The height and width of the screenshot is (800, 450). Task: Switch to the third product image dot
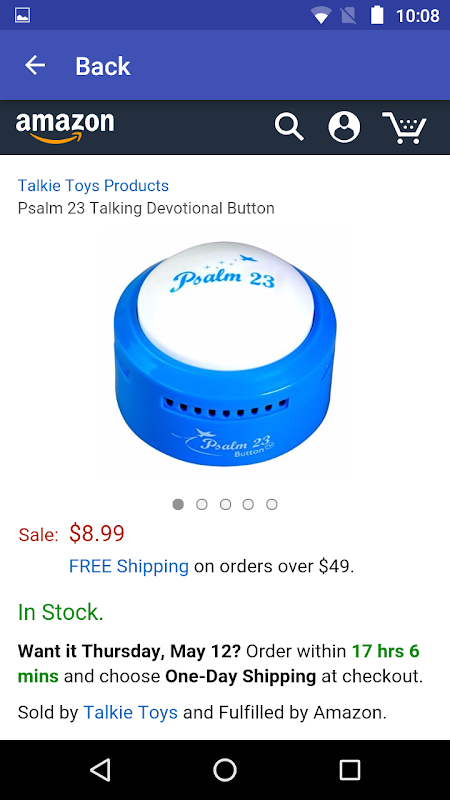(x=225, y=504)
